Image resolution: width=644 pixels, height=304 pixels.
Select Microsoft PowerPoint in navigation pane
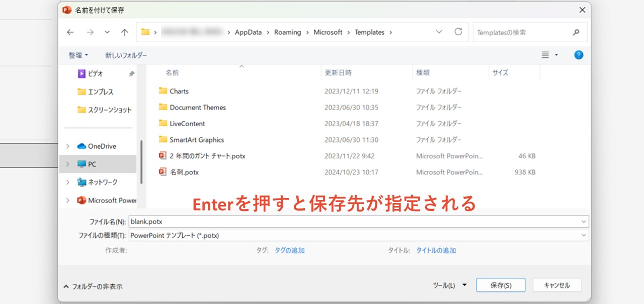click(107, 200)
